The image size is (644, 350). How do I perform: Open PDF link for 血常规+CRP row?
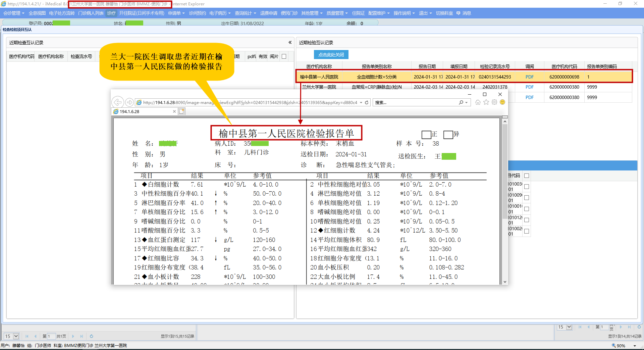[530, 87]
